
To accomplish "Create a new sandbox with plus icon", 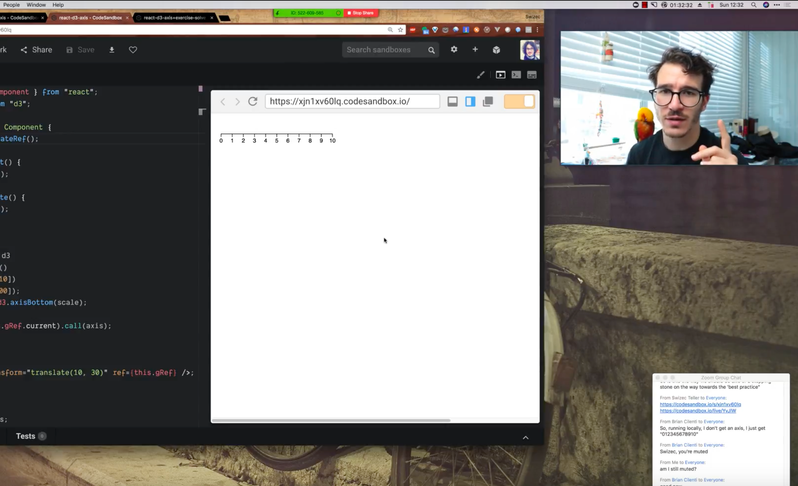I will click(475, 49).
